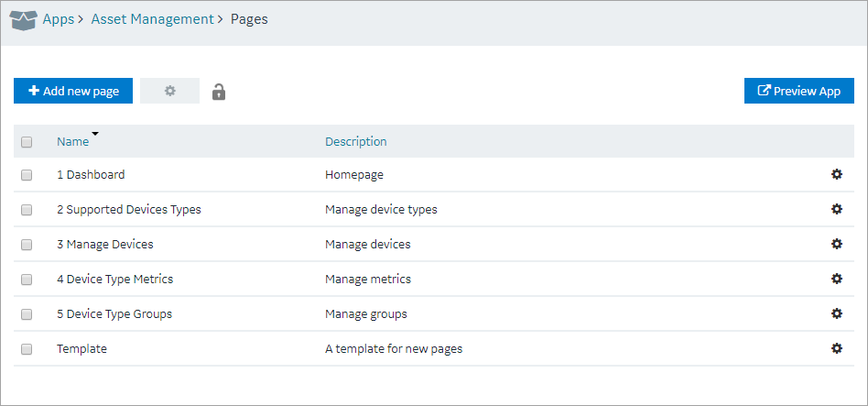Toggle the select-all checkbox in header
The height and width of the screenshot is (406, 868).
click(x=27, y=142)
